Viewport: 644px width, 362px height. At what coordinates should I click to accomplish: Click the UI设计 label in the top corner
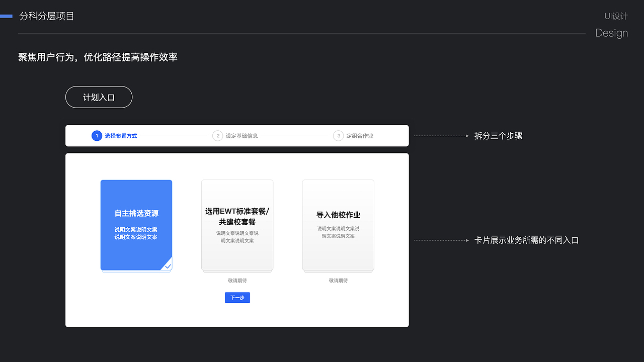coord(615,16)
